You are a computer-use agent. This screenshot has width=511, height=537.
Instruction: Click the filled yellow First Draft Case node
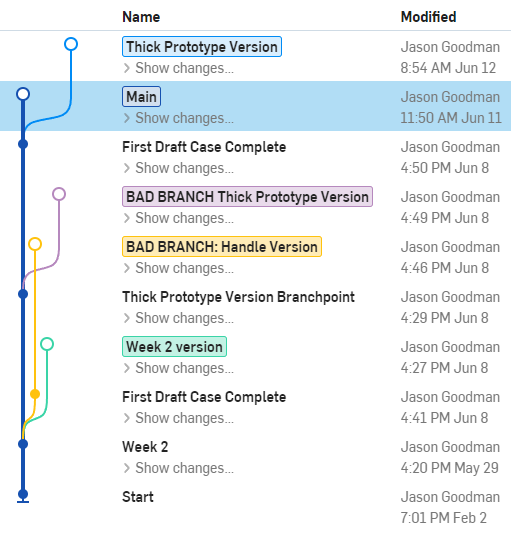coord(35,394)
